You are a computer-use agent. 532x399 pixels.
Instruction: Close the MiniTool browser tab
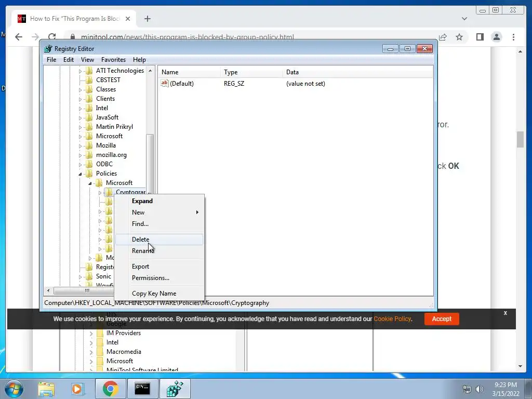[x=128, y=19]
